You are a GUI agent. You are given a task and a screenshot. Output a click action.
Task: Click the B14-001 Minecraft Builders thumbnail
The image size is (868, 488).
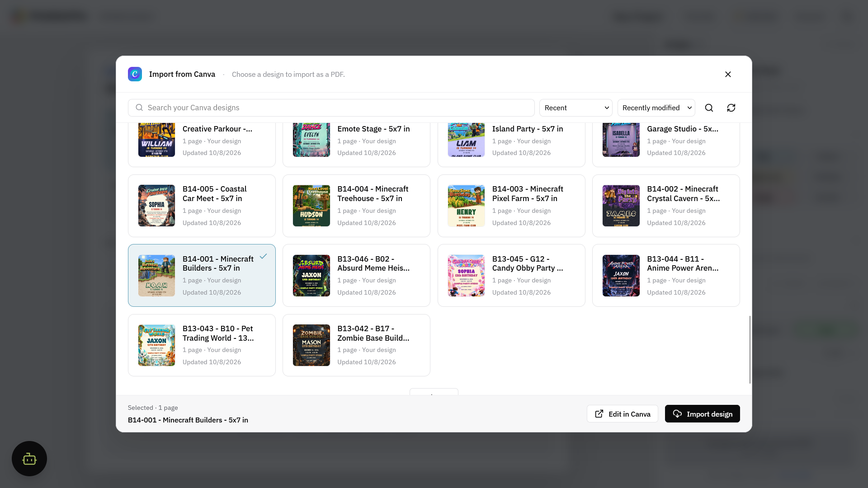pos(156,276)
